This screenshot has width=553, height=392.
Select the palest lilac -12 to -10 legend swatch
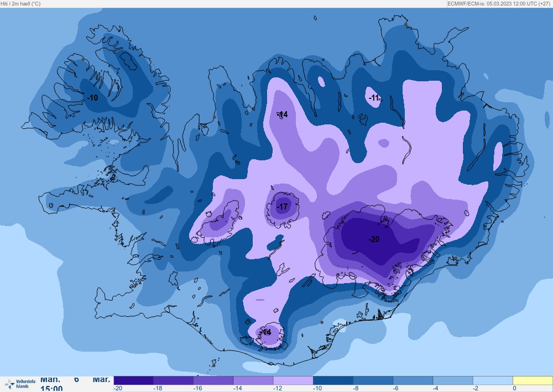tap(293, 380)
